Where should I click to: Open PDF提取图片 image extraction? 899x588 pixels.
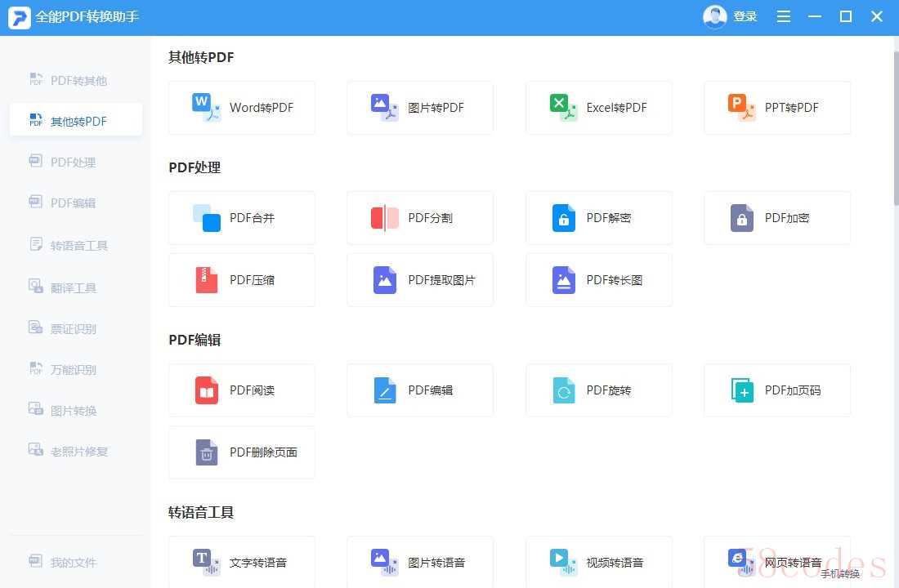(x=420, y=280)
